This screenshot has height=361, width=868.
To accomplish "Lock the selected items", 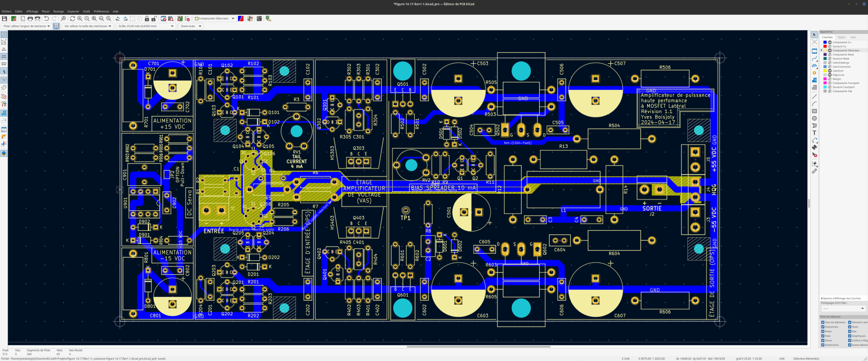I will point(147,19).
